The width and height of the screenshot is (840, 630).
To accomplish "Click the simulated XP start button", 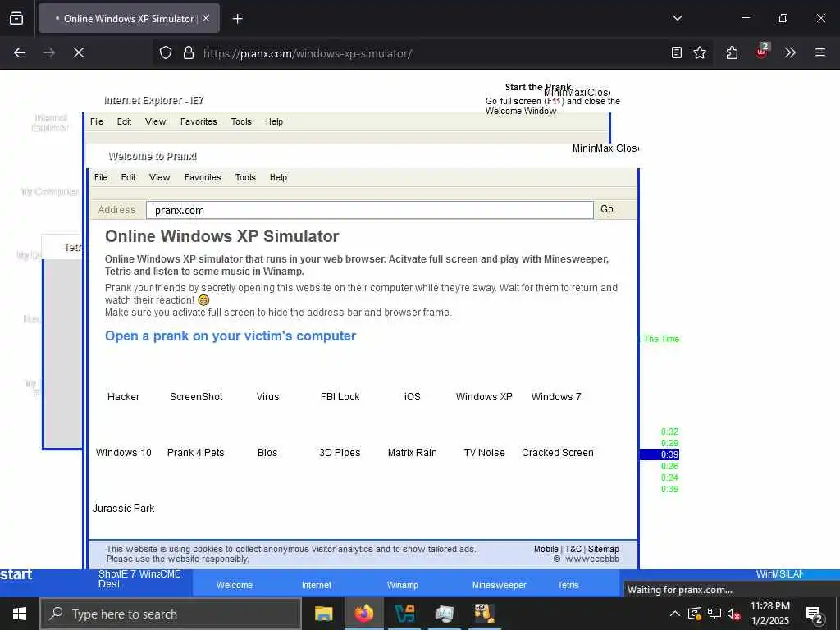I will point(16,574).
